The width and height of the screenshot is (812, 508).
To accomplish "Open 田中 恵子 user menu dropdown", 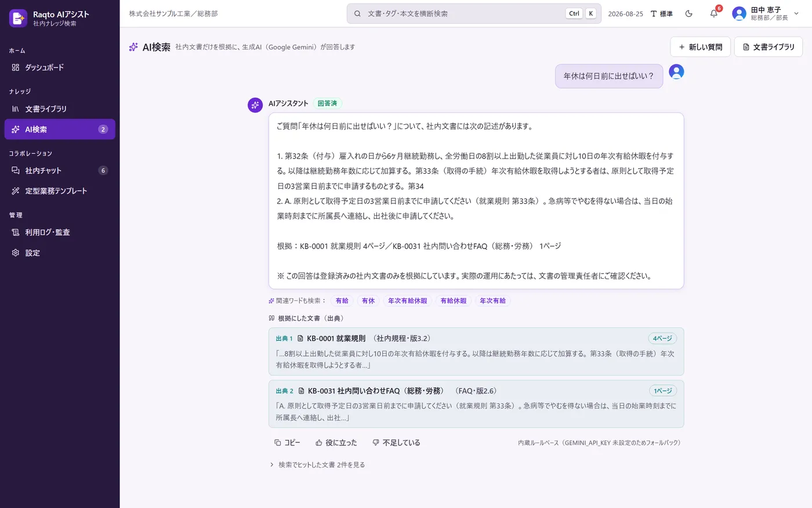I will click(766, 13).
